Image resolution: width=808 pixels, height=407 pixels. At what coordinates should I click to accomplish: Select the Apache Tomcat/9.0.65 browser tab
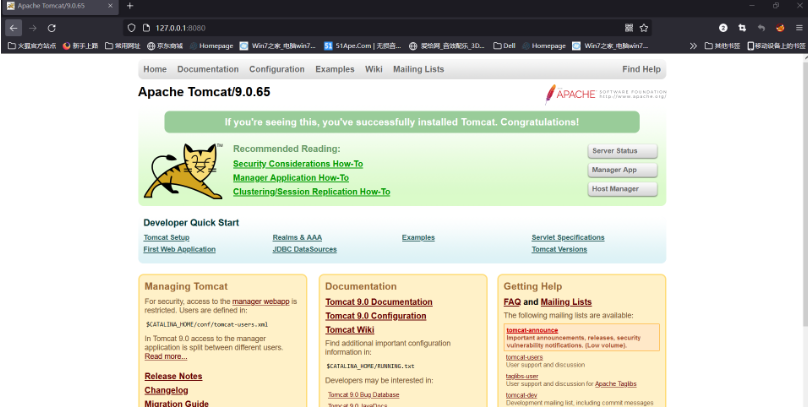pos(60,6)
